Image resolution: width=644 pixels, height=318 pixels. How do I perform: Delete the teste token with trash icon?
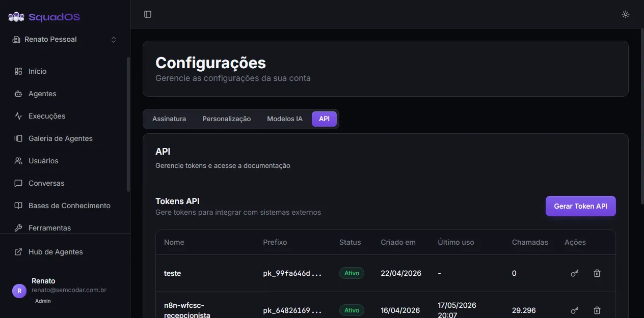pyautogui.click(x=597, y=273)
